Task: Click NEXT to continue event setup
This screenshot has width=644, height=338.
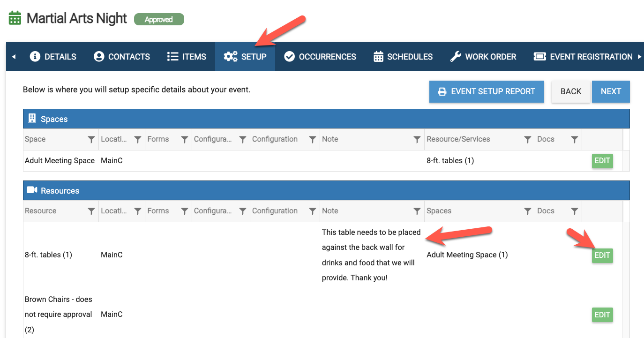Action: [611, 91]
